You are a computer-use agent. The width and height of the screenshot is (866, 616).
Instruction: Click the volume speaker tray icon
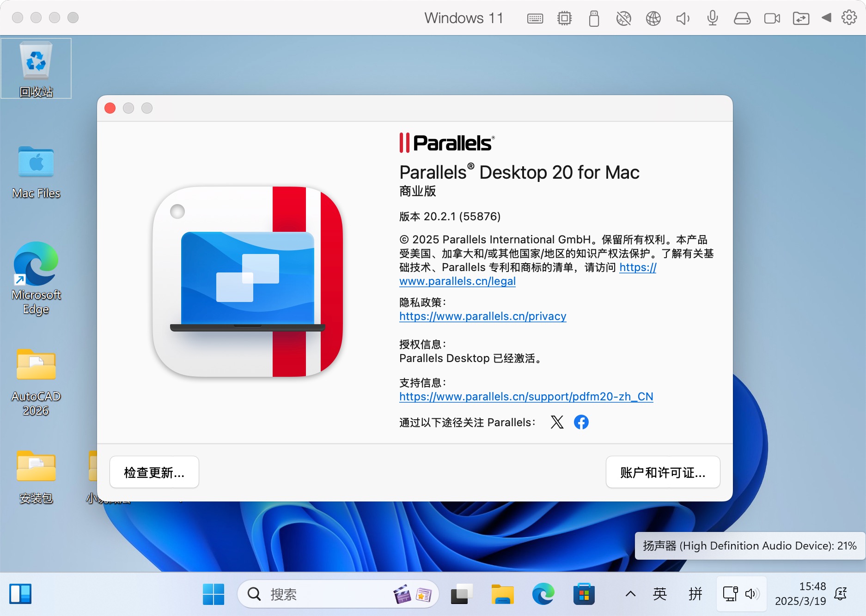click(752, 594)
